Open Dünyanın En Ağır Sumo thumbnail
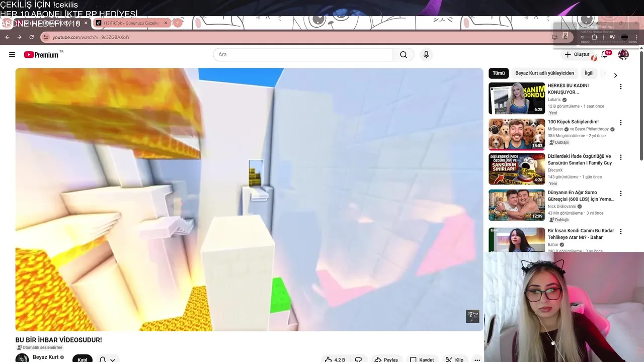644x362 pixels. [x=517, y=205]
